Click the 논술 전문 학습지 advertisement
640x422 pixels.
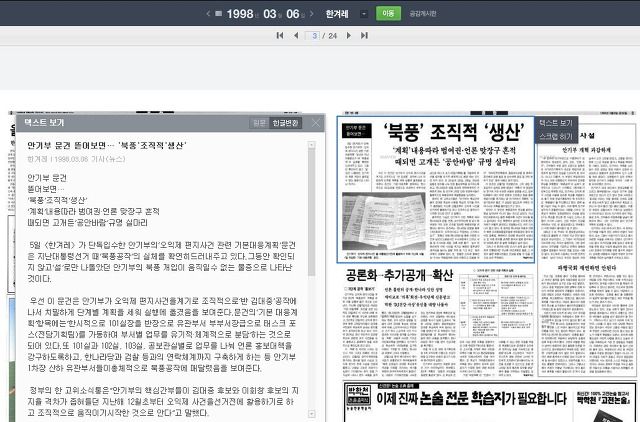489,402
